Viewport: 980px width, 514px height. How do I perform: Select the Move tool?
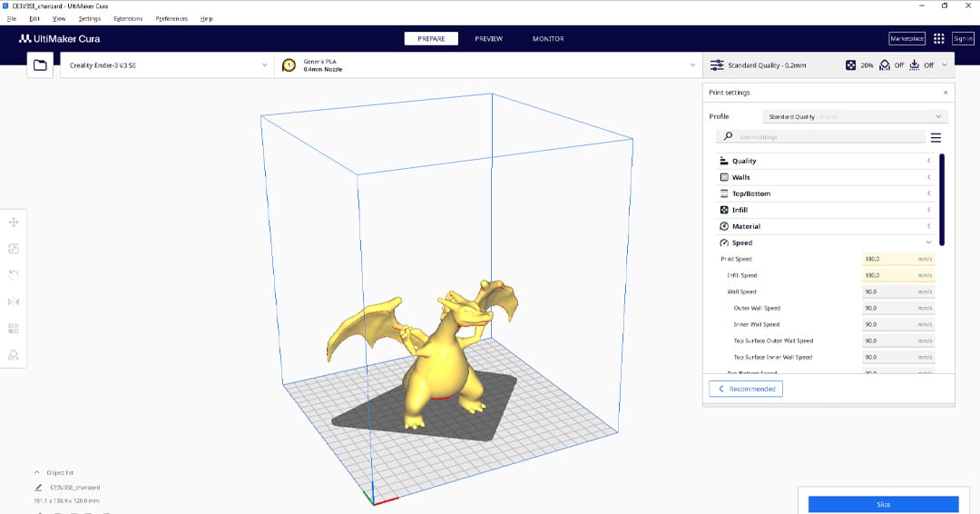click(14, 222)
